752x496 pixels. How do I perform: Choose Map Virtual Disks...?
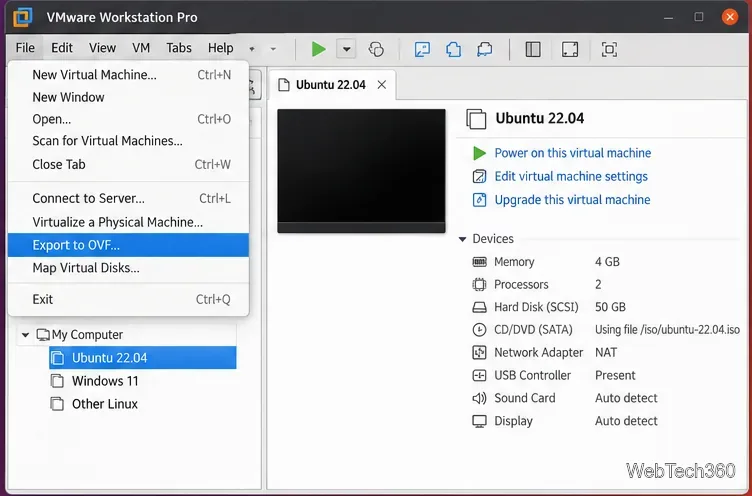point(129,268)
